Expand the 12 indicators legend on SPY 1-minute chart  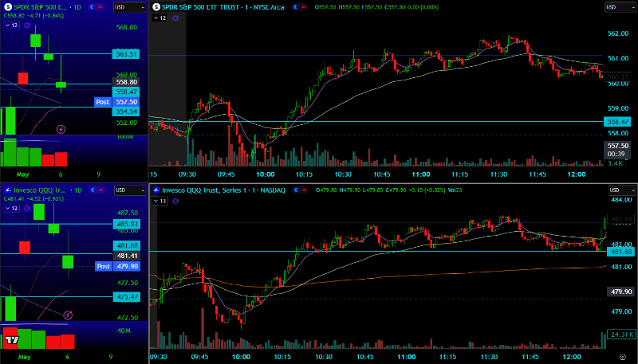pos(159,18)
